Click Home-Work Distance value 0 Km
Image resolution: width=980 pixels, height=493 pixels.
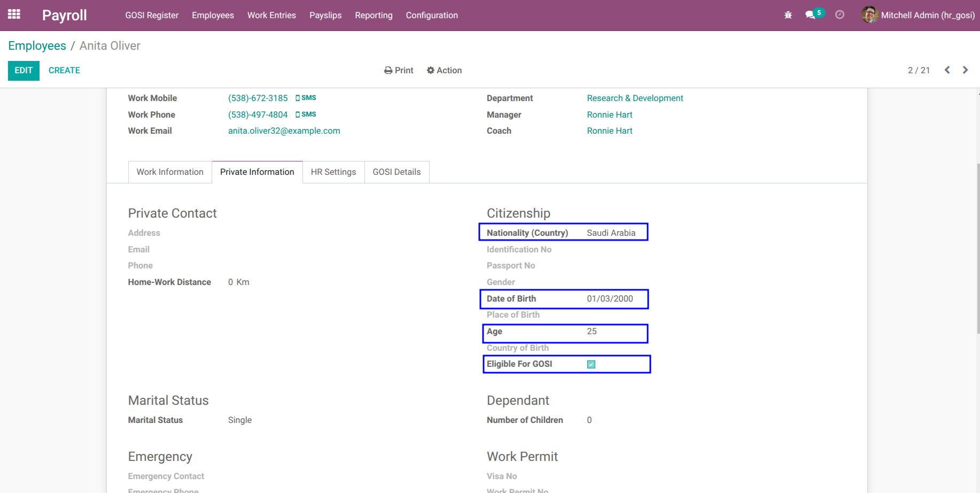pos(238,282)
